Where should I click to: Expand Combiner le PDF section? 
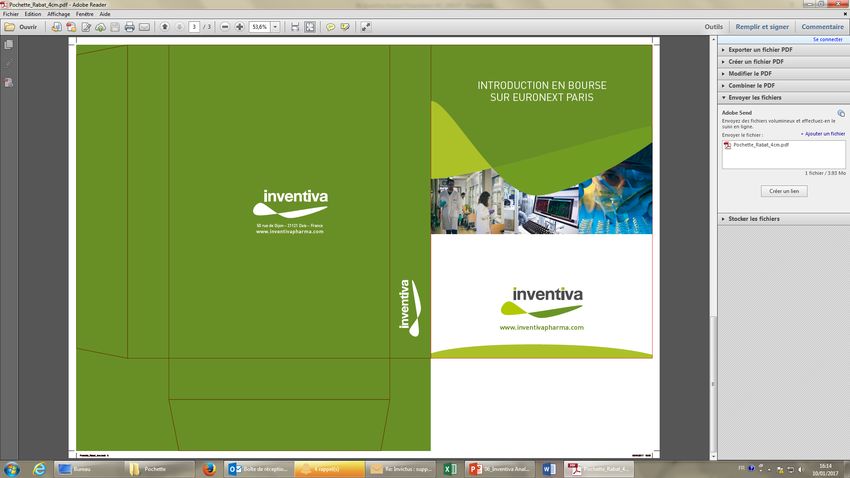point(783,86)
